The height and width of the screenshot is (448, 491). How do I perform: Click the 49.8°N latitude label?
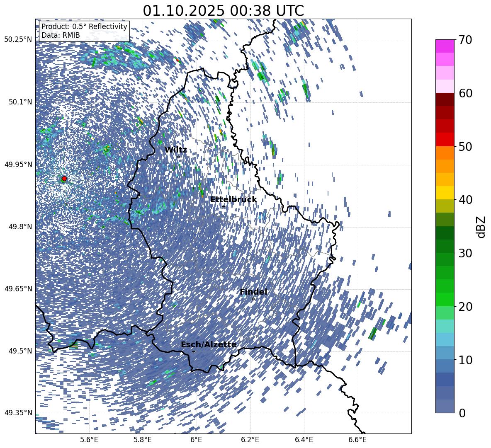click(x=20, y=227)
